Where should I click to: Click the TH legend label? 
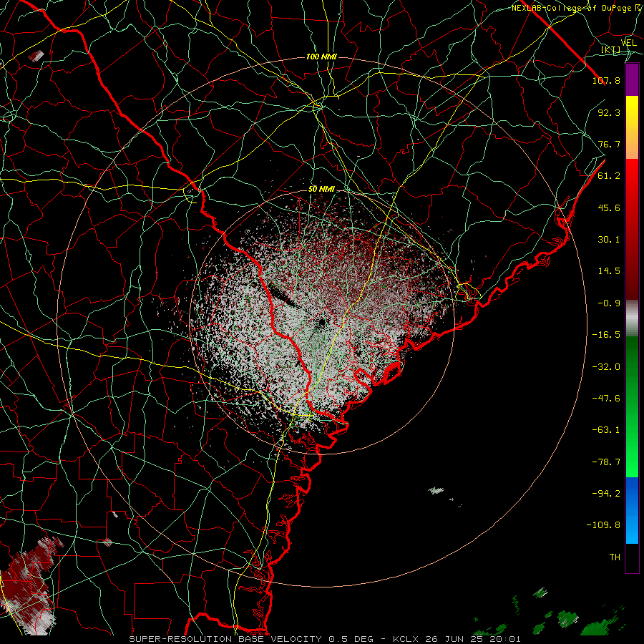point(615,557)
